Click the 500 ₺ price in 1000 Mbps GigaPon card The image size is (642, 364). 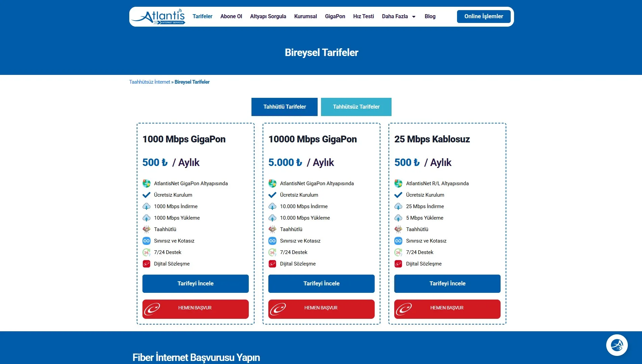point(155,163)
